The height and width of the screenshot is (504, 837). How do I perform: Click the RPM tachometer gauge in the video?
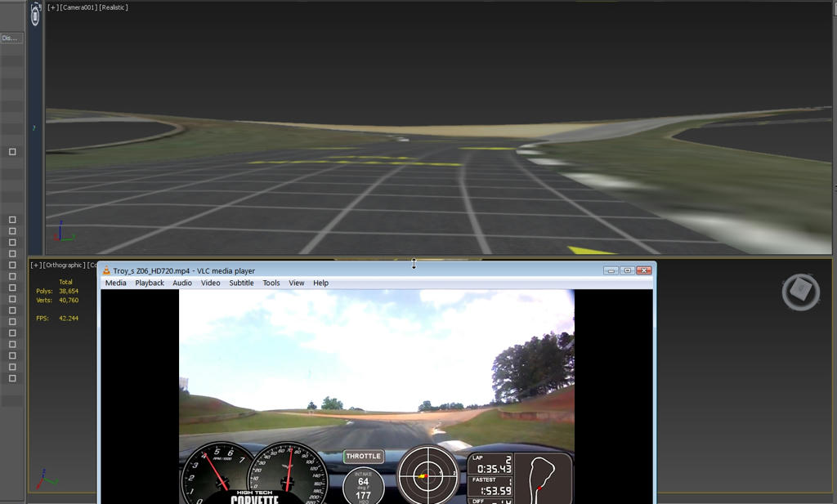[217, 474]
